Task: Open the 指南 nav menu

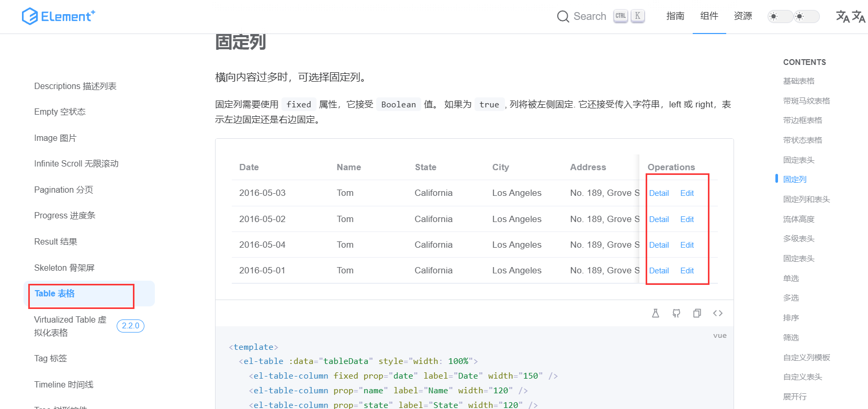Action: [x=675, y=16]
